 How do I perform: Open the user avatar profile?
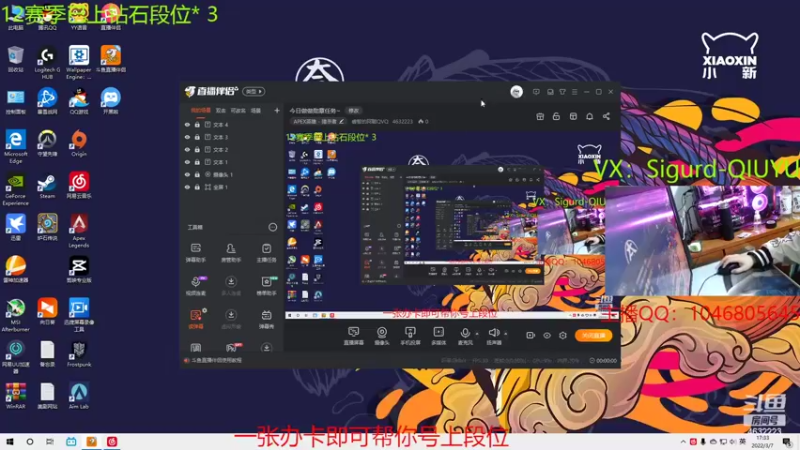516,92
